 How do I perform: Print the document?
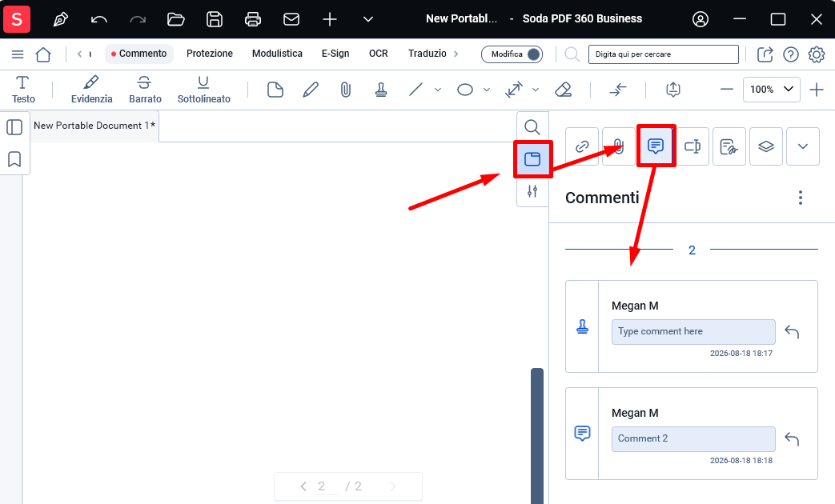(x=252, y=20)
